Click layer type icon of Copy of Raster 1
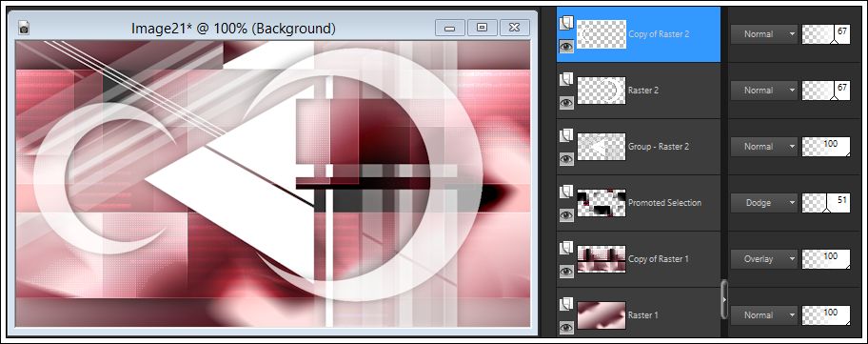 [x=565, y=248]
